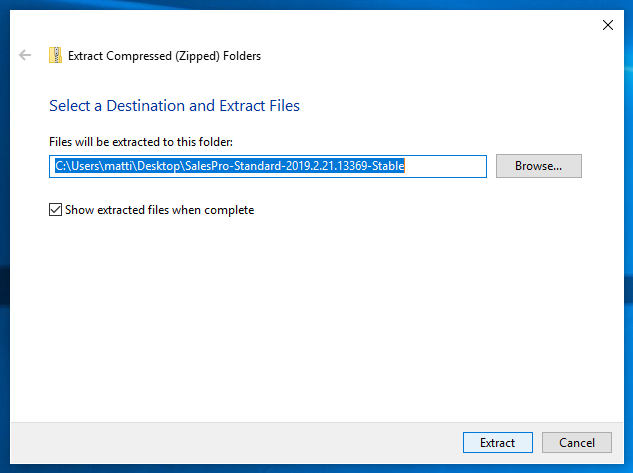Click empty space inside the destination field
This screenshot has width=633, height=473.
(x=444, y=166)
